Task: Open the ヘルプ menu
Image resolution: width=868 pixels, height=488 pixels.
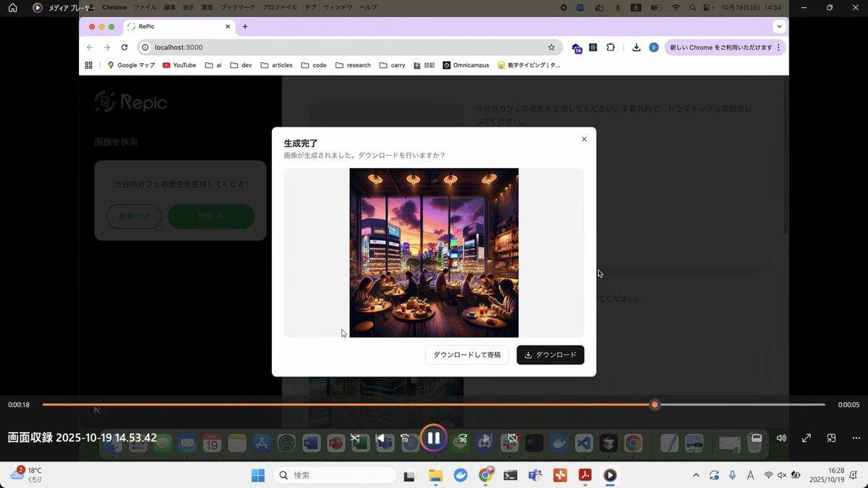Action: point(368,7)
